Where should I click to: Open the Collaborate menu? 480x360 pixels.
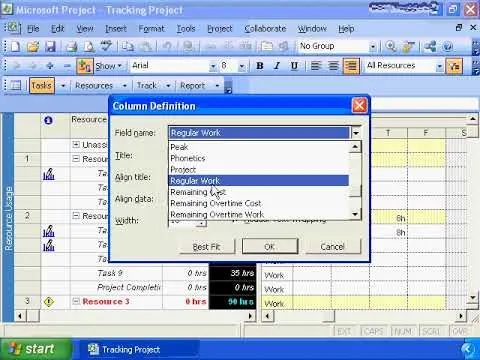[x=265, y=29]
